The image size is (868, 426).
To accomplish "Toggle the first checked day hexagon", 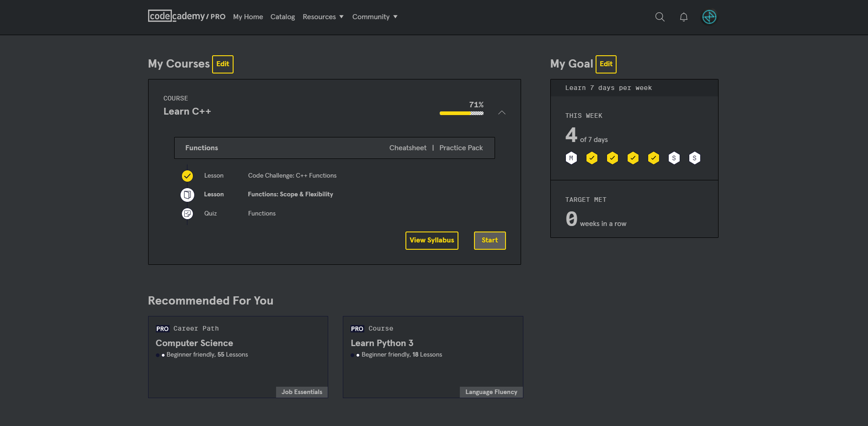I will pos(591,158).
